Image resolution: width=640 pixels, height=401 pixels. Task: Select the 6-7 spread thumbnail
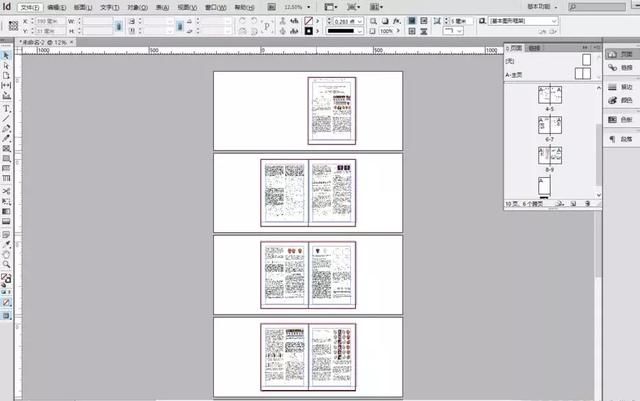tap(550, 125)
